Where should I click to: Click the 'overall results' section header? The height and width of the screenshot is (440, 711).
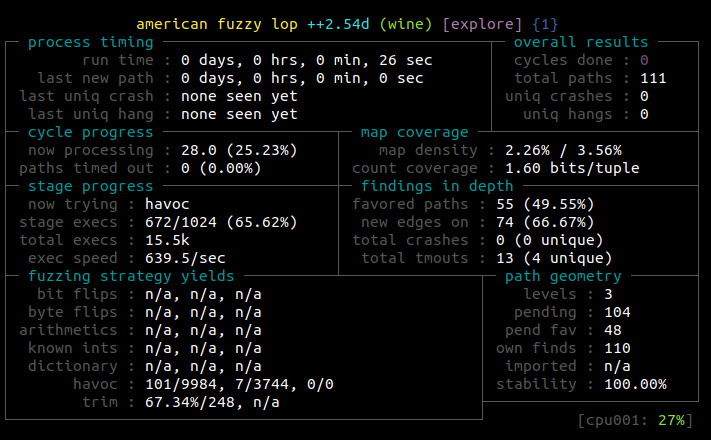point(581,42)
